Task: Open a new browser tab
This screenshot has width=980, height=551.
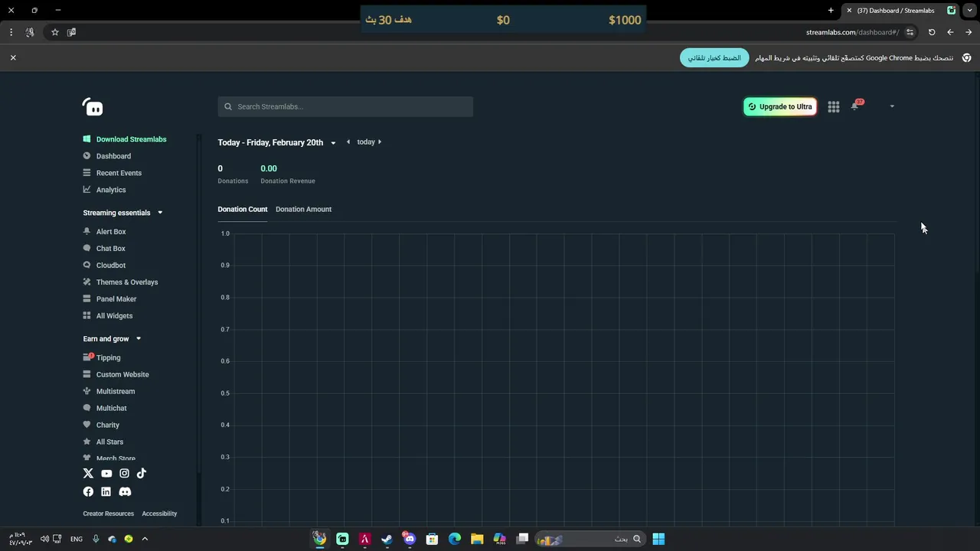Action: tap(831, 11)
